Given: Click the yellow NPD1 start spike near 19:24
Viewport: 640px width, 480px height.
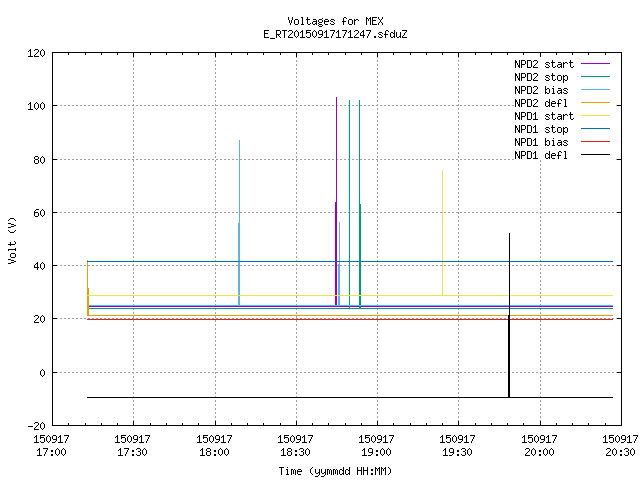Looking at the screenshot, I should [x=442, y=233].
